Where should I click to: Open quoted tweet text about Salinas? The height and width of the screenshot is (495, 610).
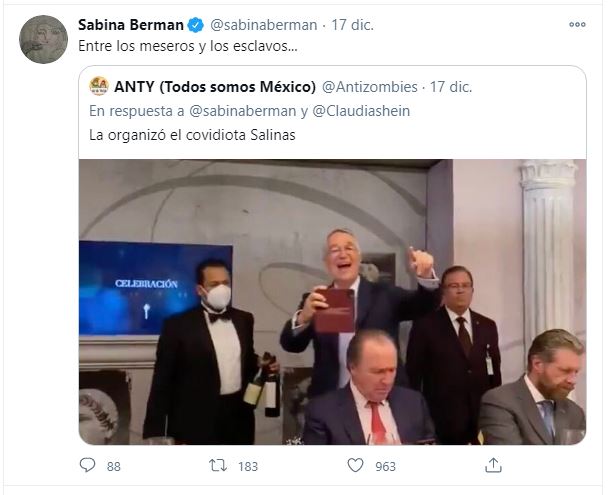tap(192, 135)
